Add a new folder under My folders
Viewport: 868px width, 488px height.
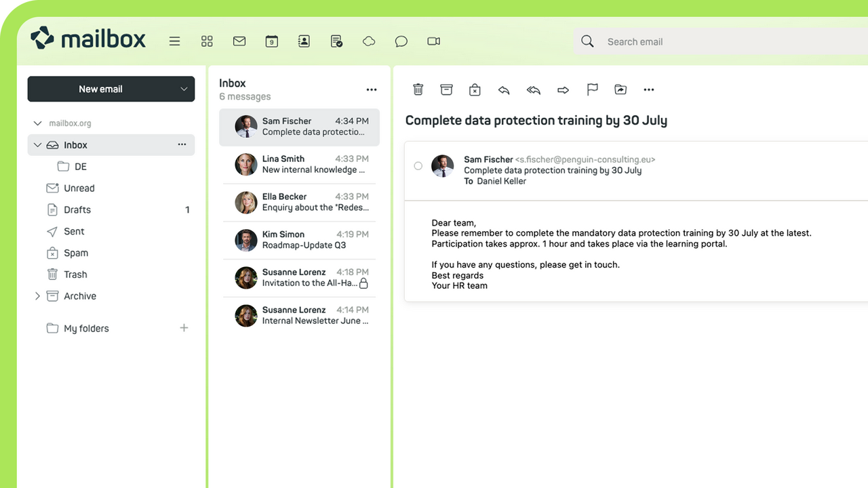[x=184, y=328]
